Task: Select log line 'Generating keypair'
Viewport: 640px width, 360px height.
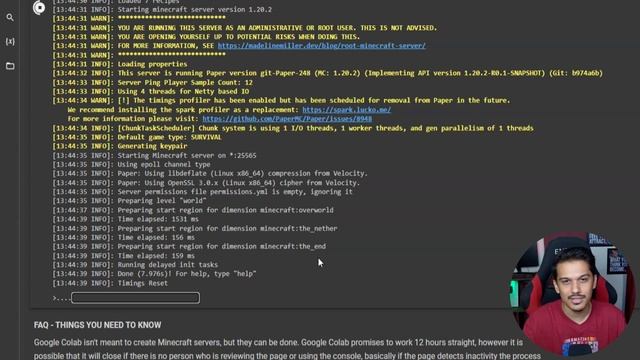Action: (120, 146)
